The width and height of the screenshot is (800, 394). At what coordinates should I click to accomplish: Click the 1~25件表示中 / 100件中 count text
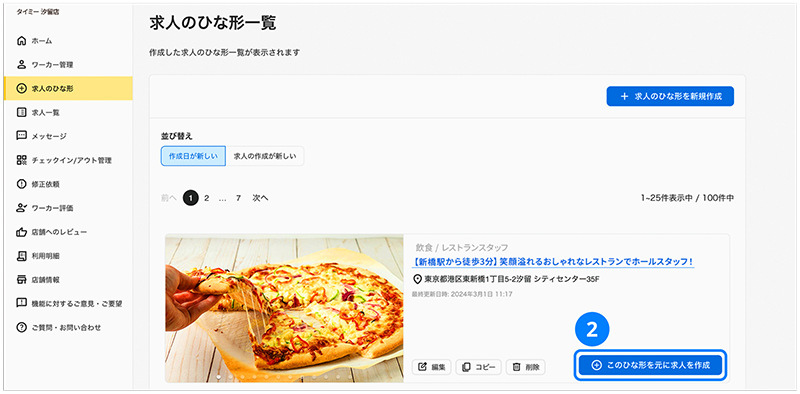687,198
